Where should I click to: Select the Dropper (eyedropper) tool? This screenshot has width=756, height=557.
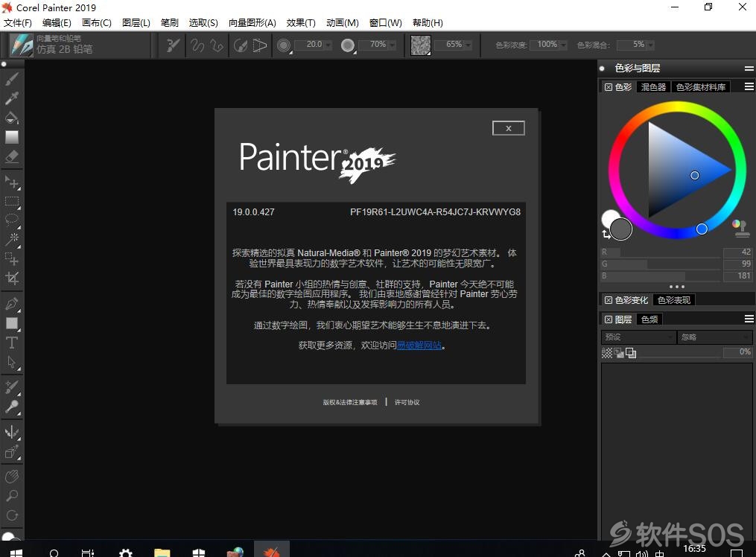12,98
